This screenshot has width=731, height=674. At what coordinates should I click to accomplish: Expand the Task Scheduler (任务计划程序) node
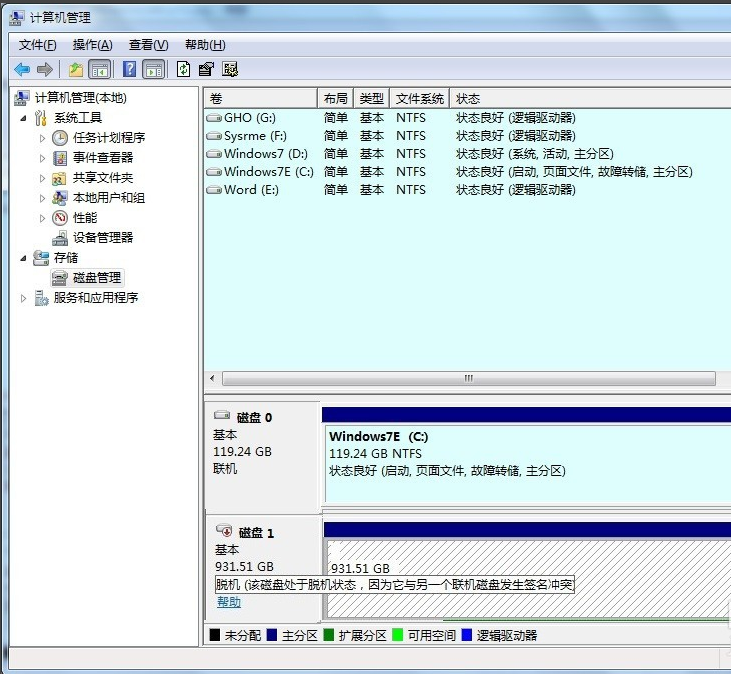(x=42, y=138)
